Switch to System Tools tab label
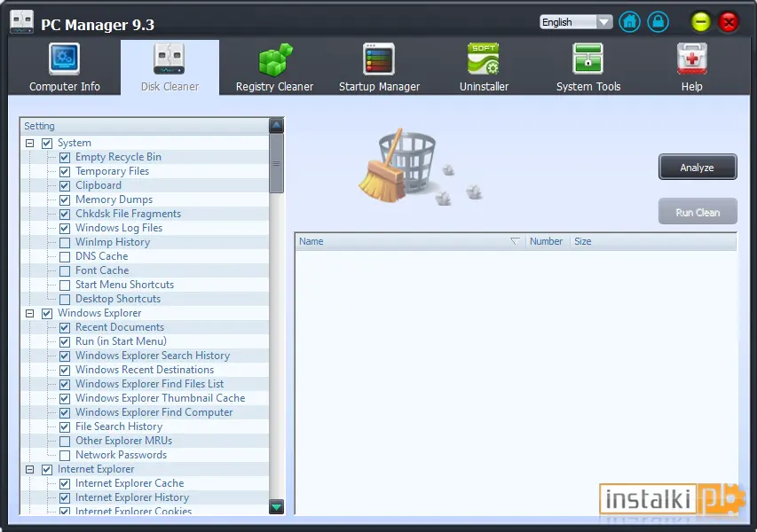757x532 pixels. pyautogui.click(x=588, y=86)
